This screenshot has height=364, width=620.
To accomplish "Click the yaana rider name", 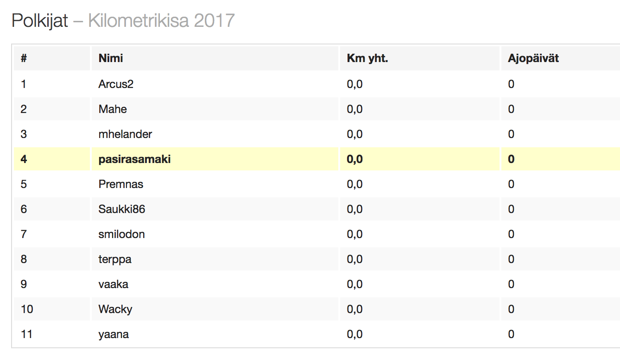I will (114, 334).
